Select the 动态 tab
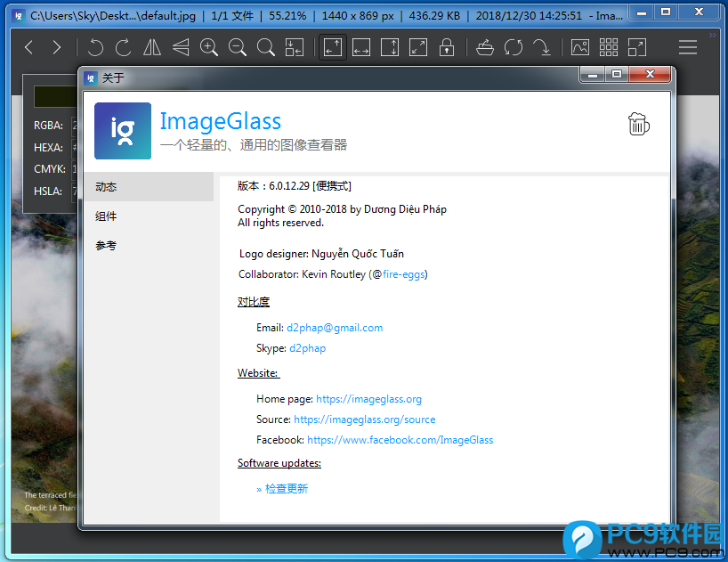 pyautogui.click(x=149, y=187)
